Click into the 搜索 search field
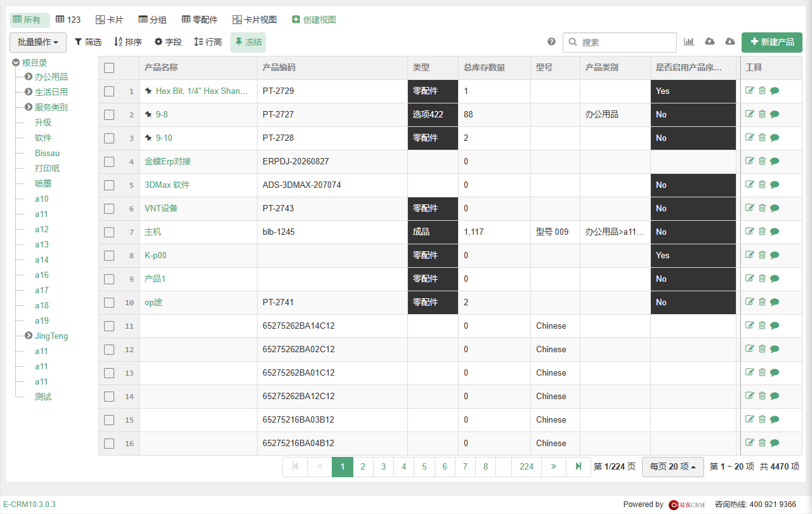The height and width of the screenshot is (514, 812). (x=620, y=43)
